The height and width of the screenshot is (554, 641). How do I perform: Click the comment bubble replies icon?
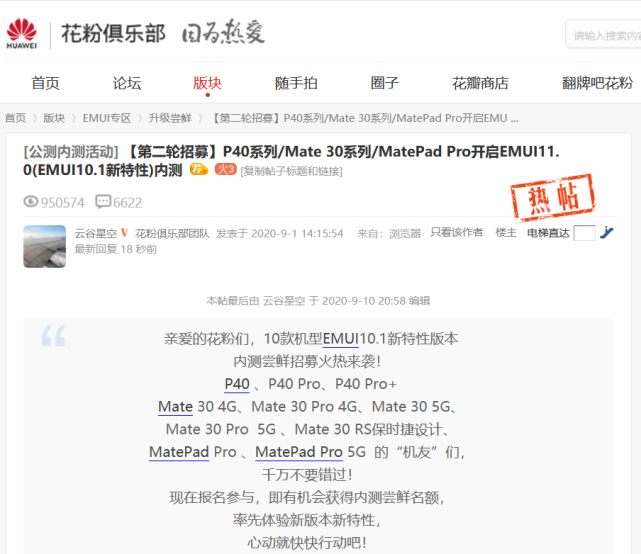pos(103,202)
